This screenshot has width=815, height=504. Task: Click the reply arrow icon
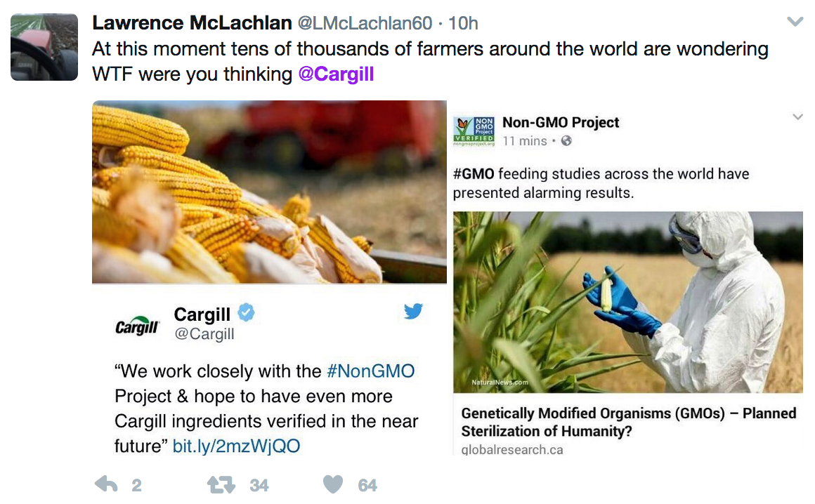(106, 484)
